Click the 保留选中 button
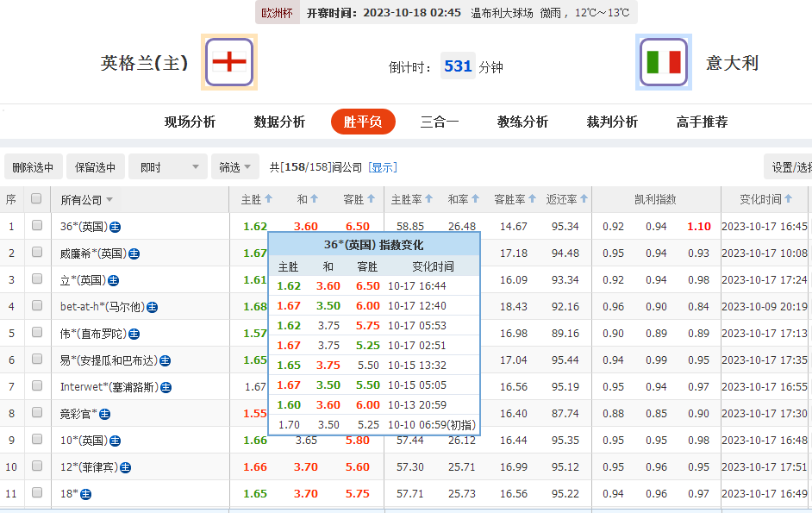Viewport: 812px width, 513px height. [96, 167]
